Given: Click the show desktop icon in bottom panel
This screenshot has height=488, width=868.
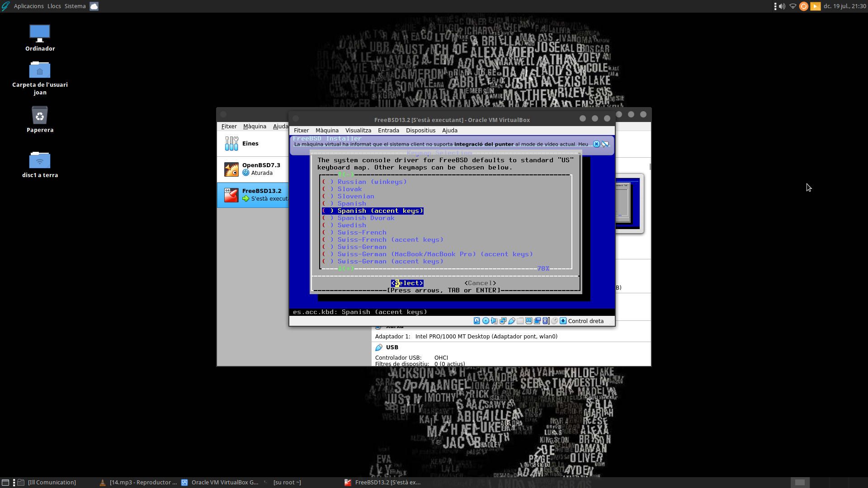Looking at the screenshot, I should [5, 483].
